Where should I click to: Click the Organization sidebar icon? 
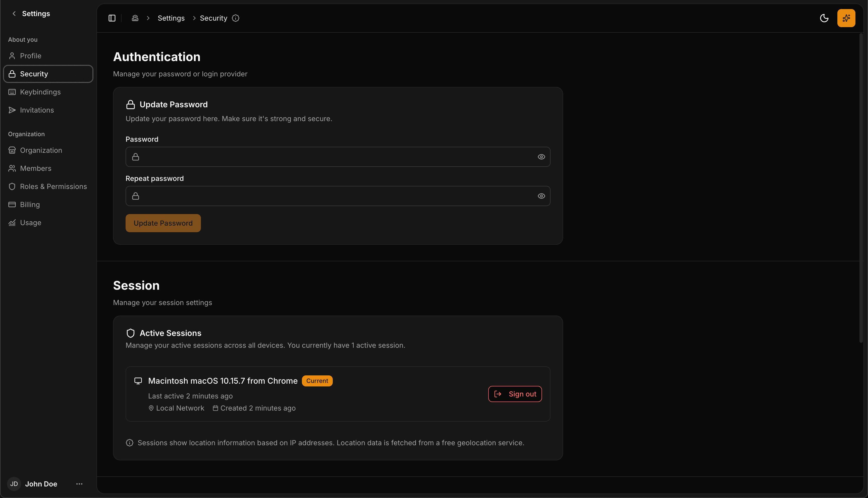coord(12,150)
